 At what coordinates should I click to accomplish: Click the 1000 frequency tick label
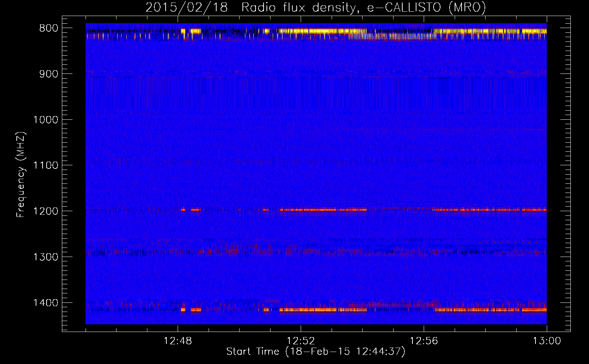(x=46, y=120)
